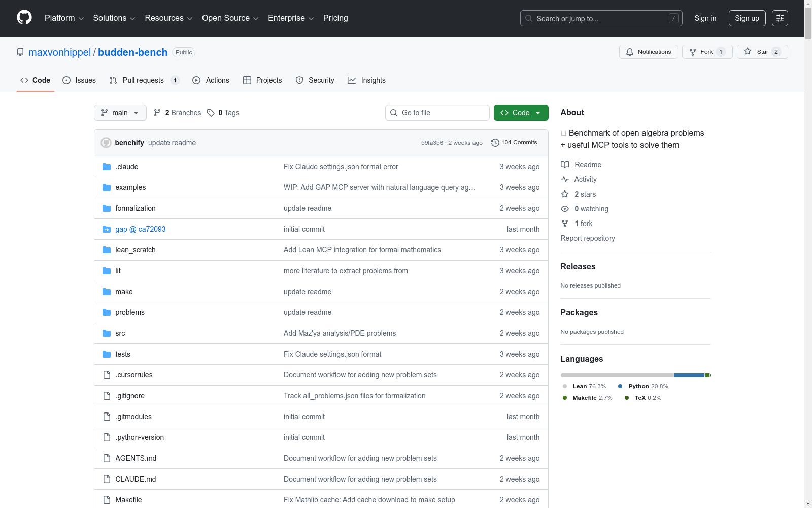
Task: Expand the Platform menu
Action: 64,18
